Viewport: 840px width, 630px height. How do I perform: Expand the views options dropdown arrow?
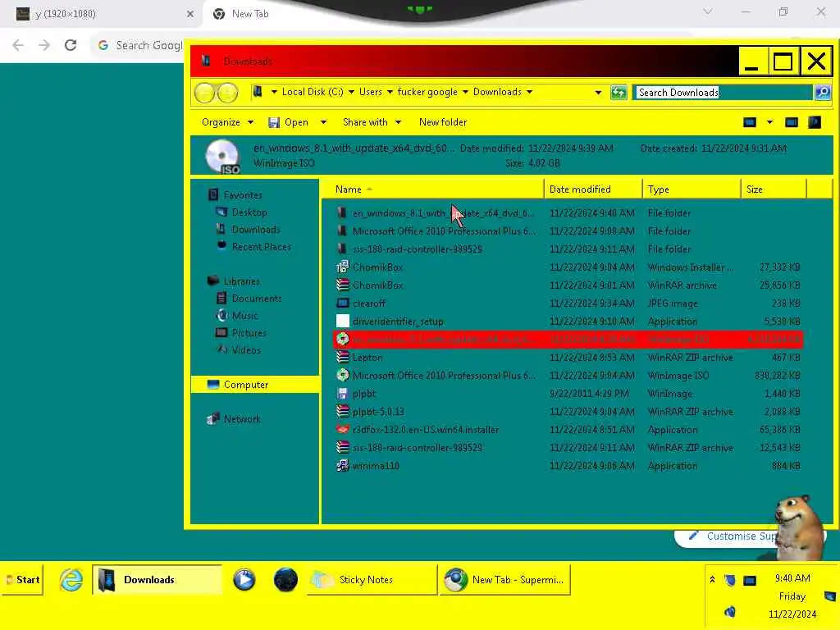pyautogui.click(x=769, y=122)
